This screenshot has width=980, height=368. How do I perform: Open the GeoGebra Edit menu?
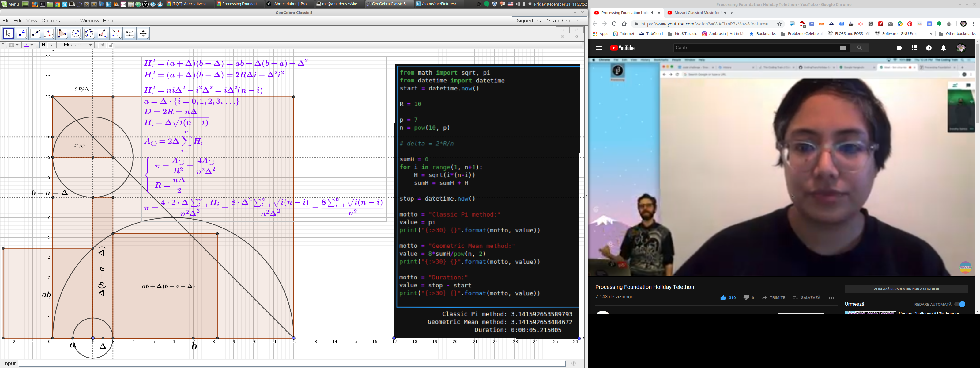(18, 21)
